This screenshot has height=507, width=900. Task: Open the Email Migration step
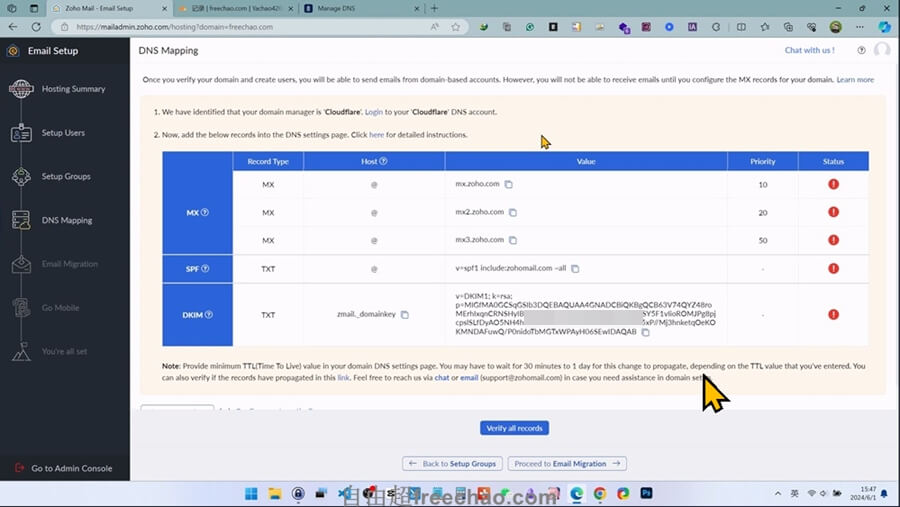click(69, 264)
